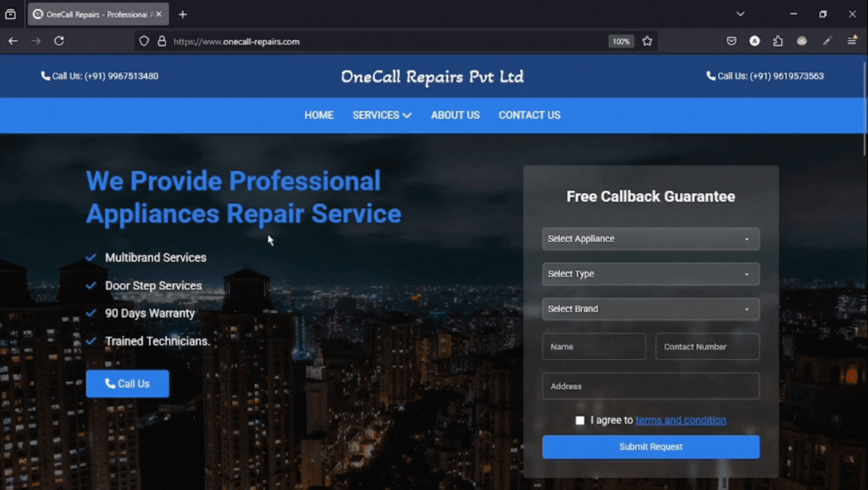868x490 pixels.
Task: Open the Select Brand dropdown
Action: pos(650,309)
